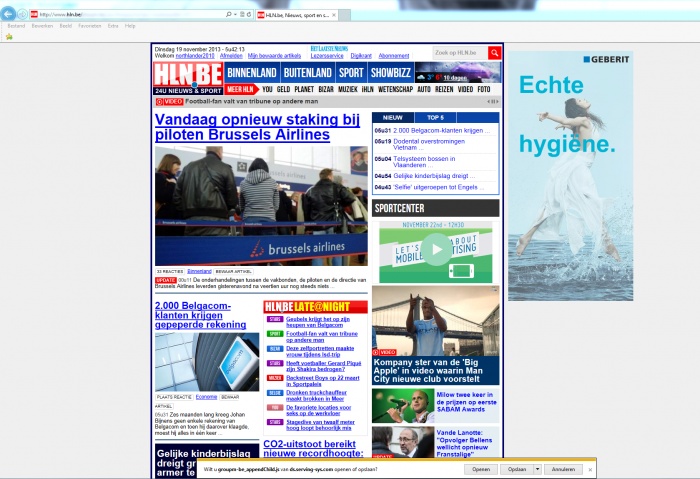The width and height of the screenshot is (700, 479).
Task: Open the AUTO subsection
Action: point(424,89)
